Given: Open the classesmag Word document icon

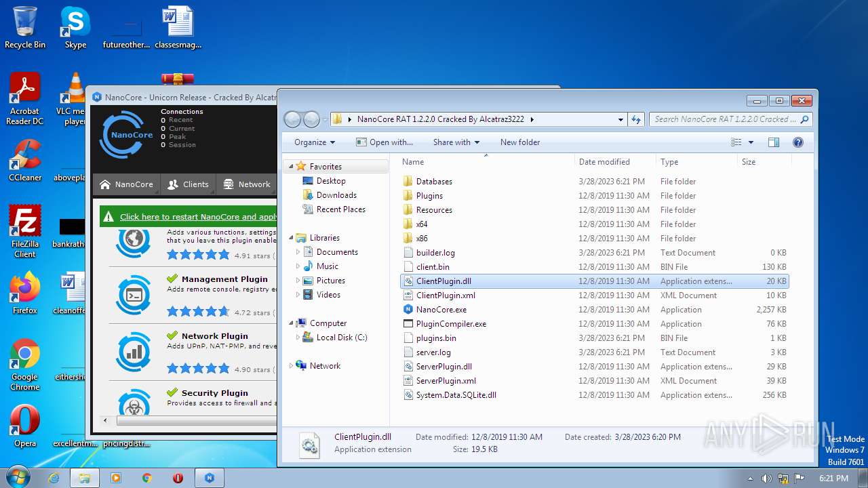Looking at the screenshot, I should [x=178, y=27].
